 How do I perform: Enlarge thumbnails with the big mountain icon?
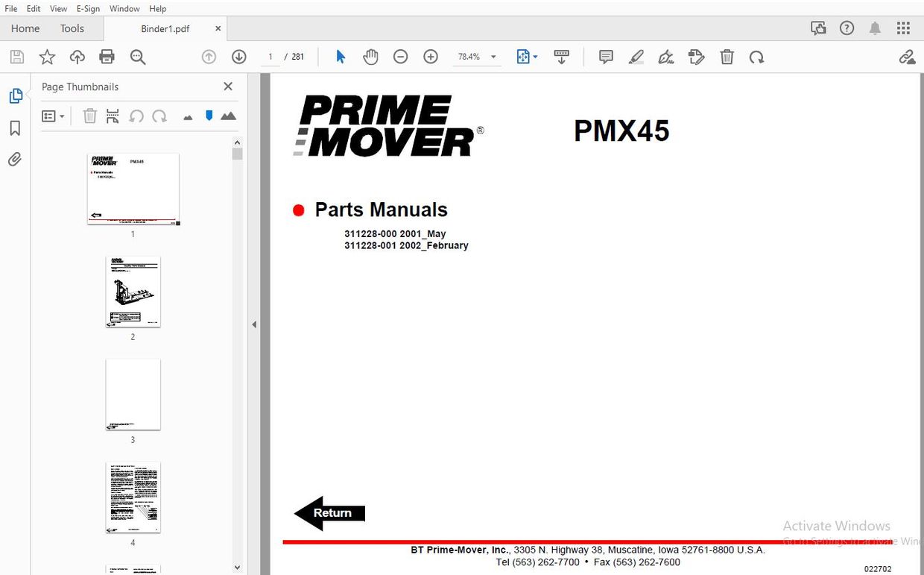[228, 116]
